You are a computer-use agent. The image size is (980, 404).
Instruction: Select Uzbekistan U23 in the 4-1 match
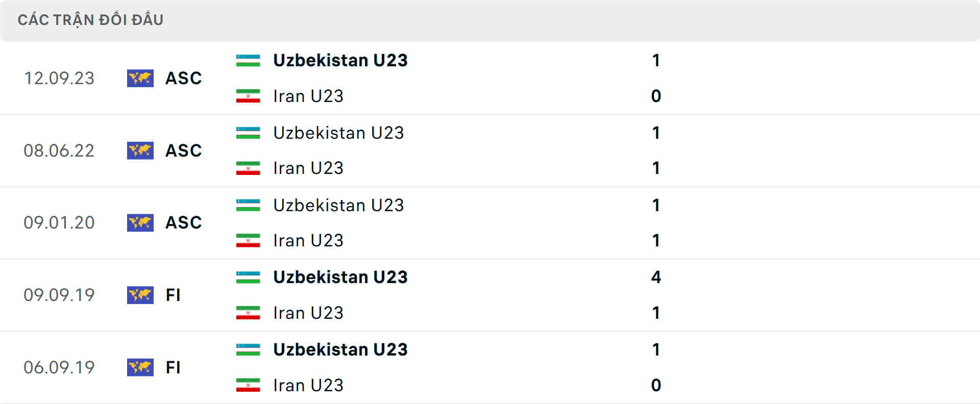(340, 277)
